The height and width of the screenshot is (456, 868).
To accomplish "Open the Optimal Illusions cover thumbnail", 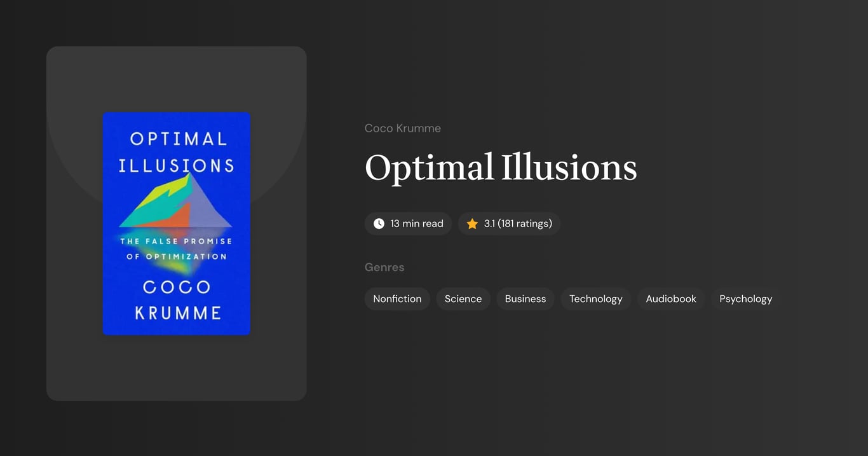I will 176,223.
